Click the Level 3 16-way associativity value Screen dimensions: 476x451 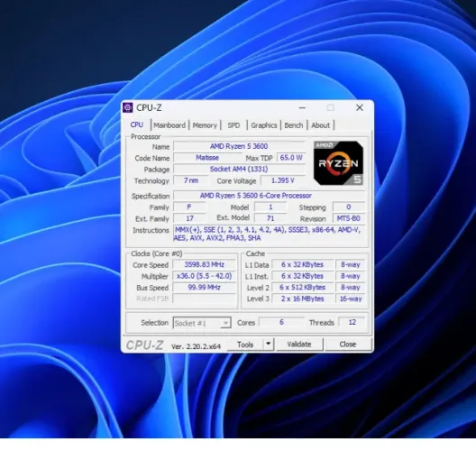coord(351,299)
